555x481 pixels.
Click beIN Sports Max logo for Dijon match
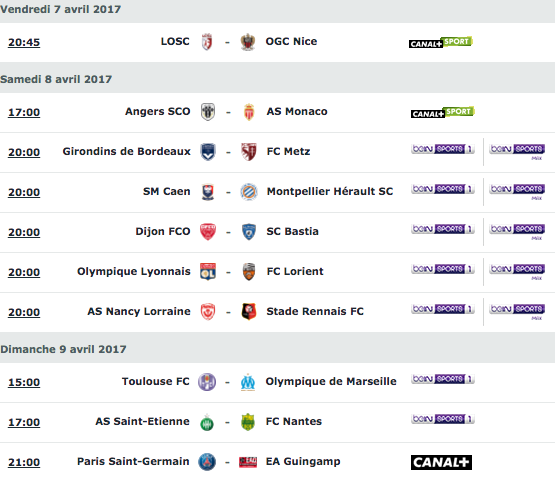coord(517,231)
